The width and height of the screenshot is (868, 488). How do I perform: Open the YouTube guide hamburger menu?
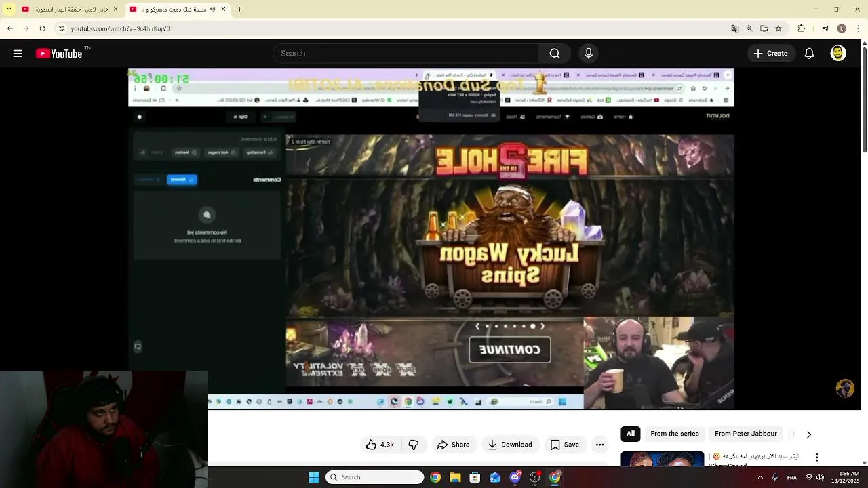pyautogui.click(x=18, y=54)
